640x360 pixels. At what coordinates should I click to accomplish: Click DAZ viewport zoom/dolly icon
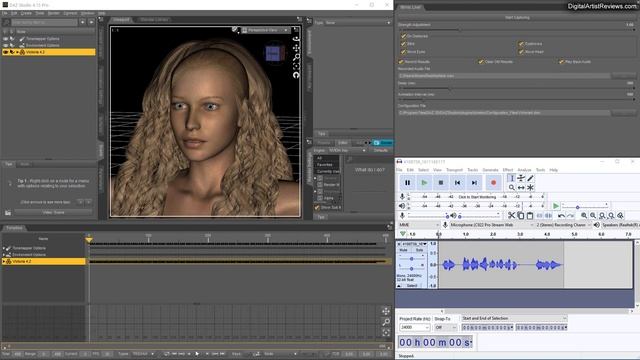pos(296,57)
